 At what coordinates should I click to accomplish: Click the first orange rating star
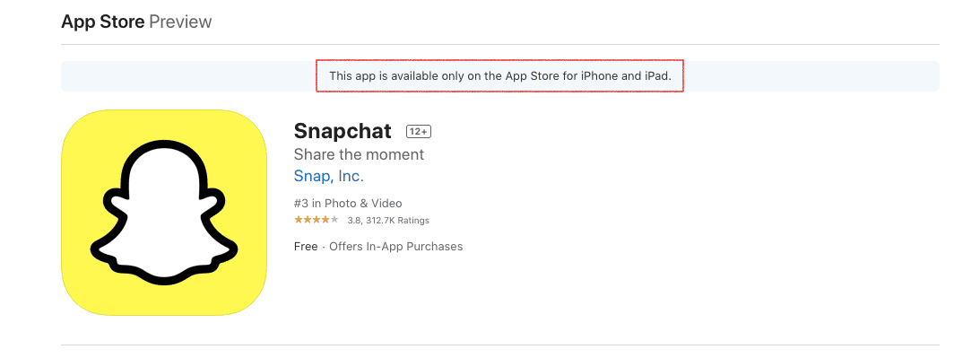pos(299,220)
